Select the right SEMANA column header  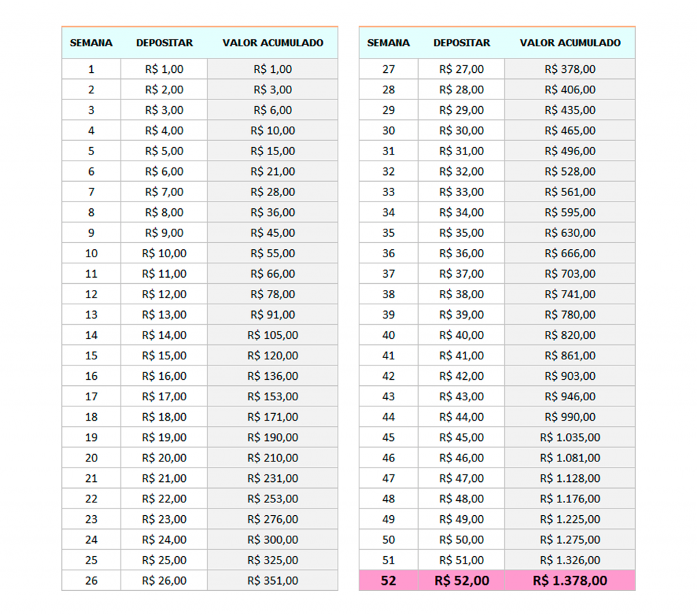pos(389,43)
